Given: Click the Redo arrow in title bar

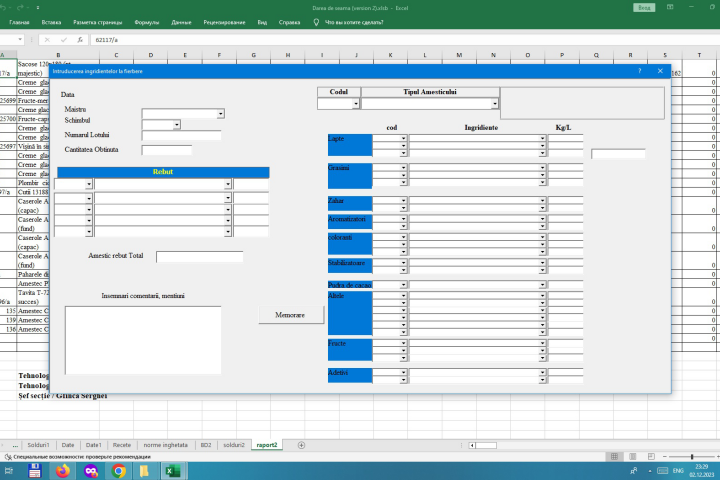Looking at the screenshot, I should (21, 8).
